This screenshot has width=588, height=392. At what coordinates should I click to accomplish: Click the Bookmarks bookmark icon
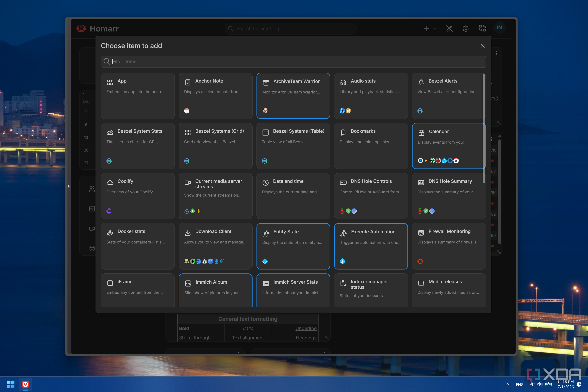tap(343, 132)
